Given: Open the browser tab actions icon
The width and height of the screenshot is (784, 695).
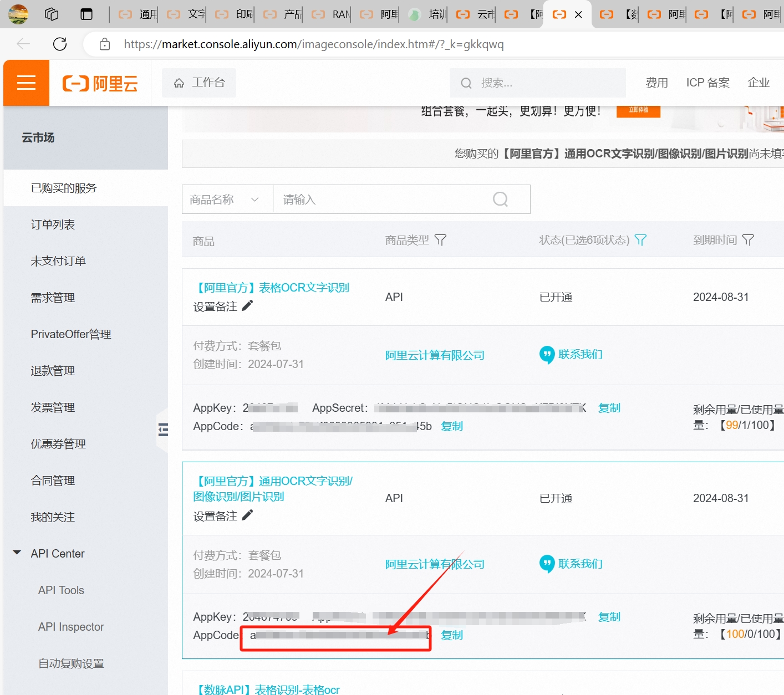Looking at the screenshot, I should (x=86, y=14).
